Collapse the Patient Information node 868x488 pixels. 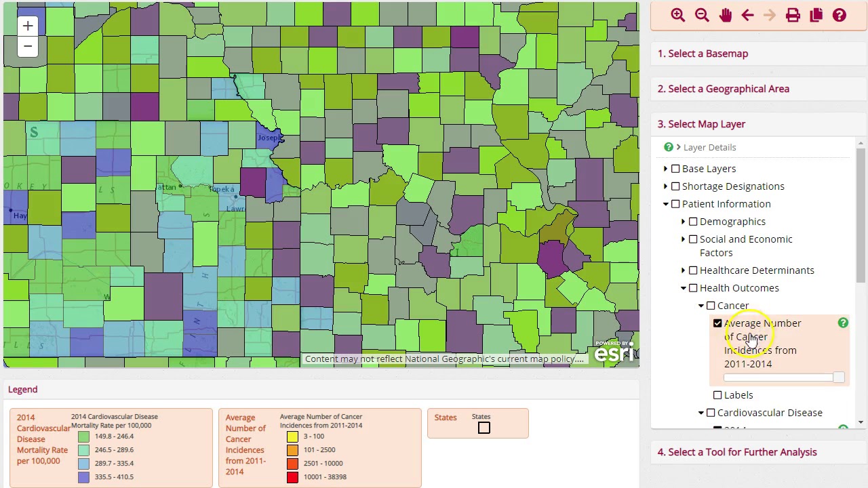[666, 204]
